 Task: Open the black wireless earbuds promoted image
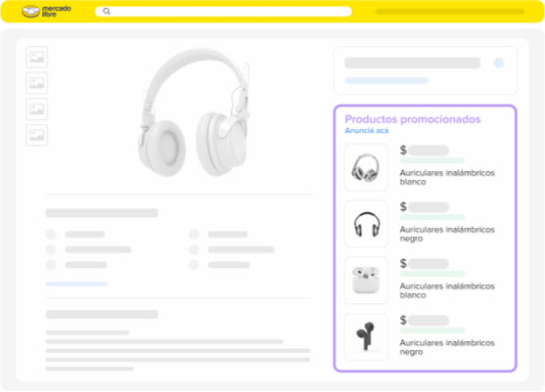click(x=366, y=337)
